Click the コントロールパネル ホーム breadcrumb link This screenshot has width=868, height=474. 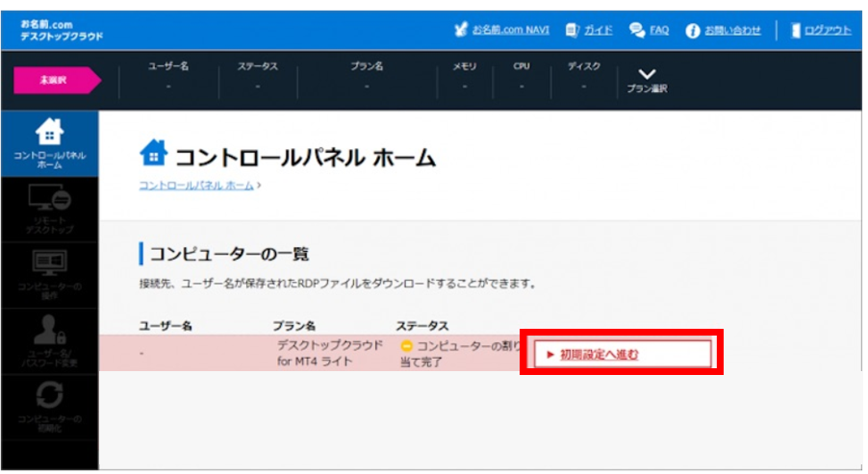(x=196, y=186)
